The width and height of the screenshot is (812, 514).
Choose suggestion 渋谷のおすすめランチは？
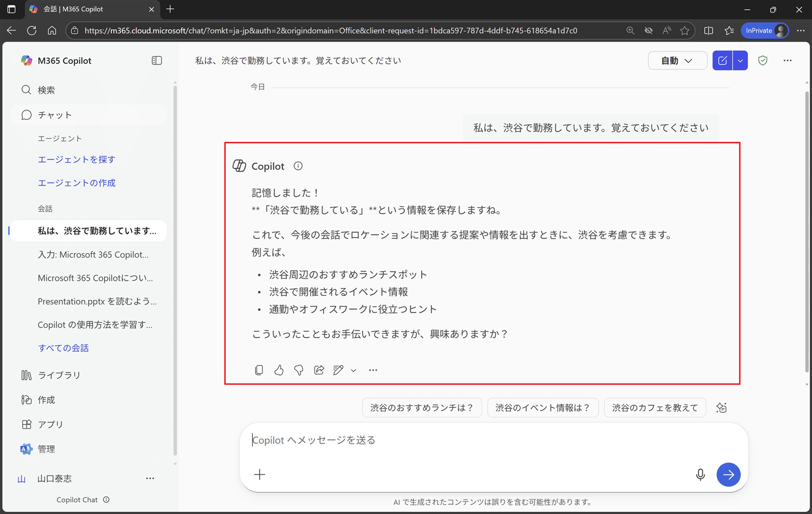[422, 407]
